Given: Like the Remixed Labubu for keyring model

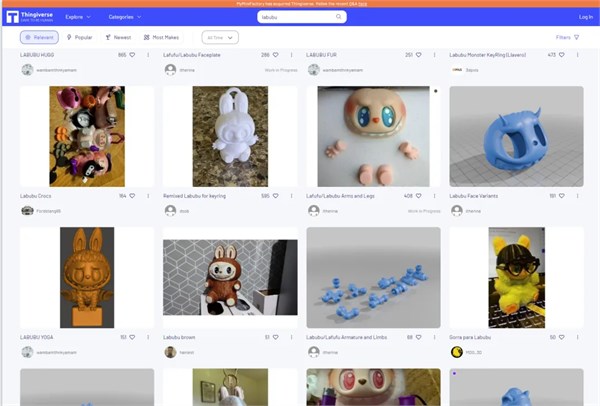Looking at the screenshot, I should click(x=276, y=195).
